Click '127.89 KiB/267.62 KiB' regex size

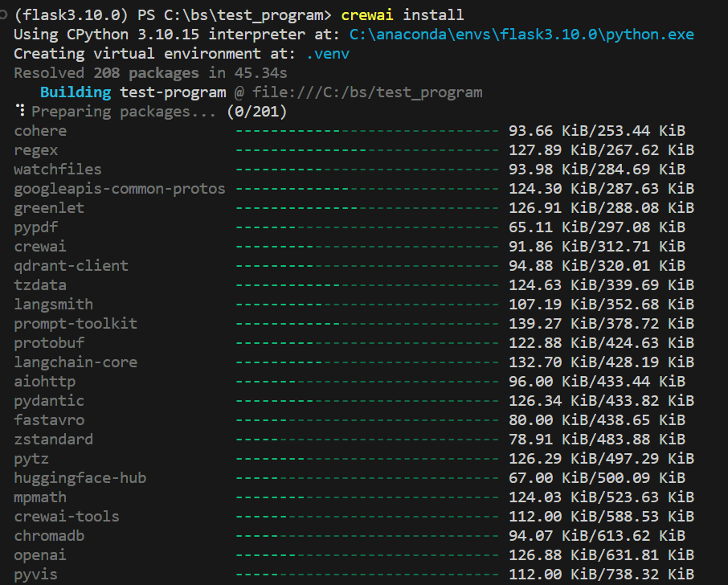pos(601,150)
